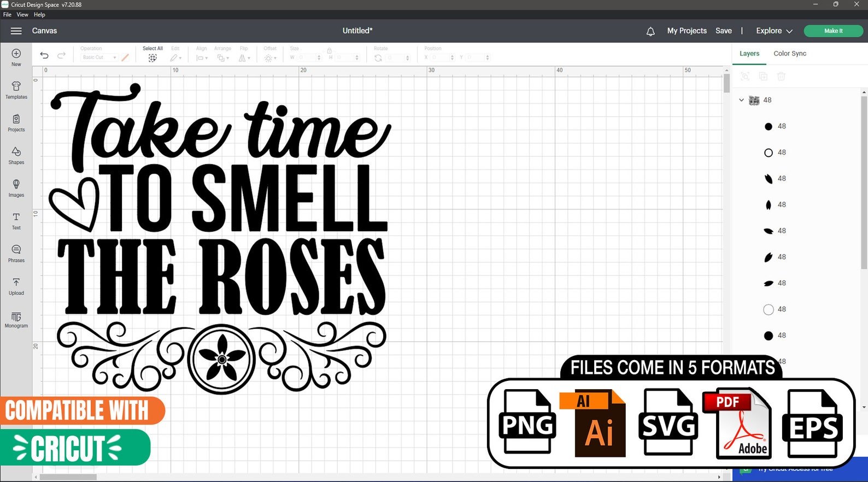
Task: Open the Flip dropdown
Action: (244, 58)
